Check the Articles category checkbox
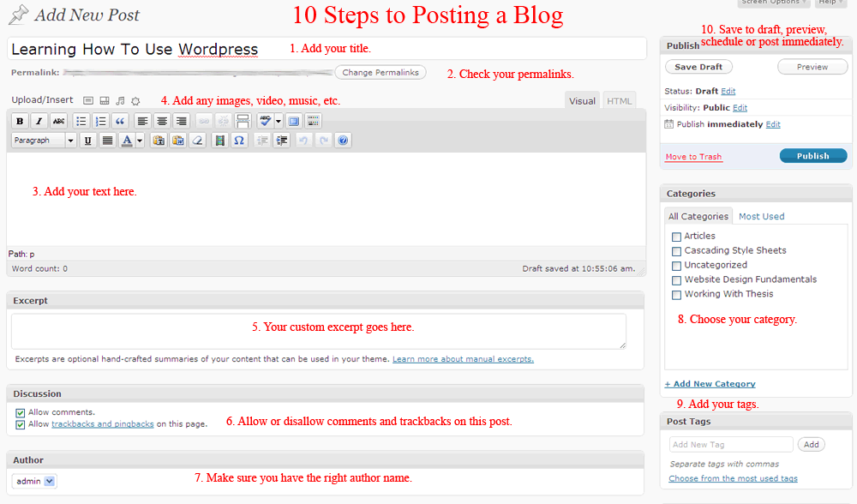Screen dimensions: 857x504 tap(677, 237)
